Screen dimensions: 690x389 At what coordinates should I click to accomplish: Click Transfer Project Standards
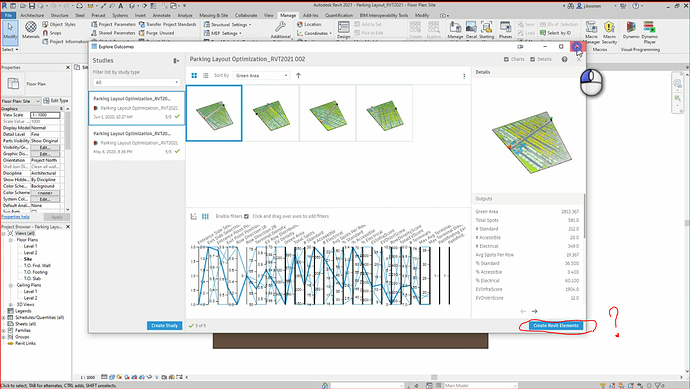[167, 25]
